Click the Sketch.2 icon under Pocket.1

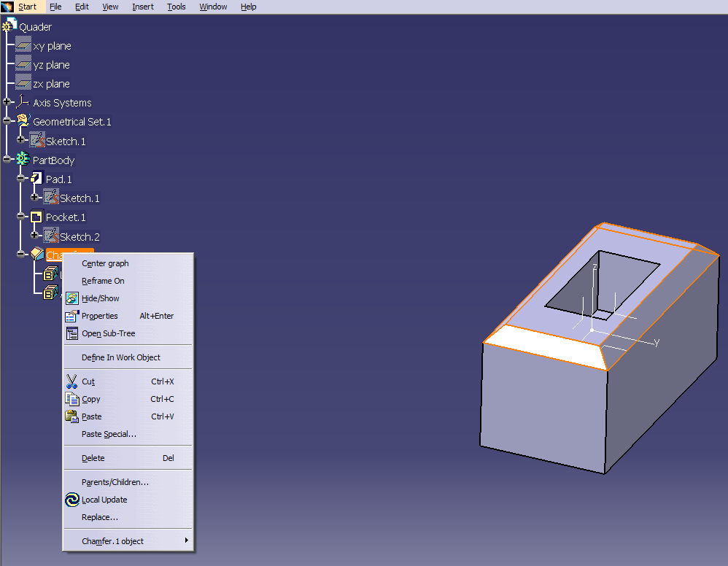point(51,236)
